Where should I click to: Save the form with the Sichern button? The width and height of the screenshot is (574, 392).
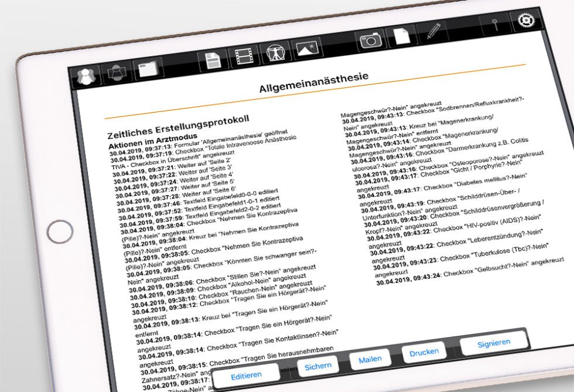pos(318,366)
